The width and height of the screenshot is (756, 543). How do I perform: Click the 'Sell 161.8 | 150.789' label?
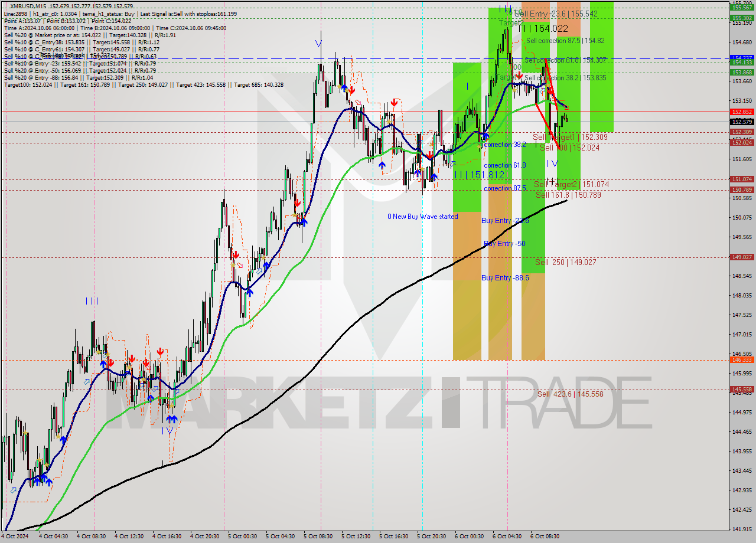pos(568,195)
